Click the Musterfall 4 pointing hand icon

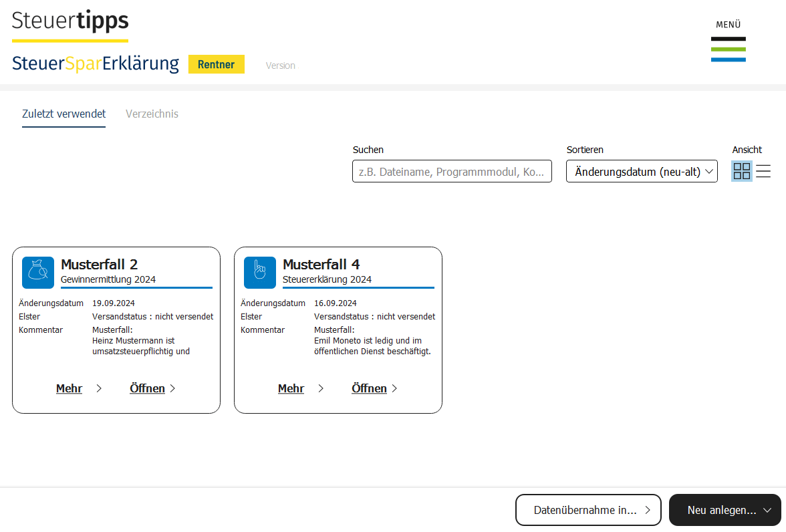[260, 272]
